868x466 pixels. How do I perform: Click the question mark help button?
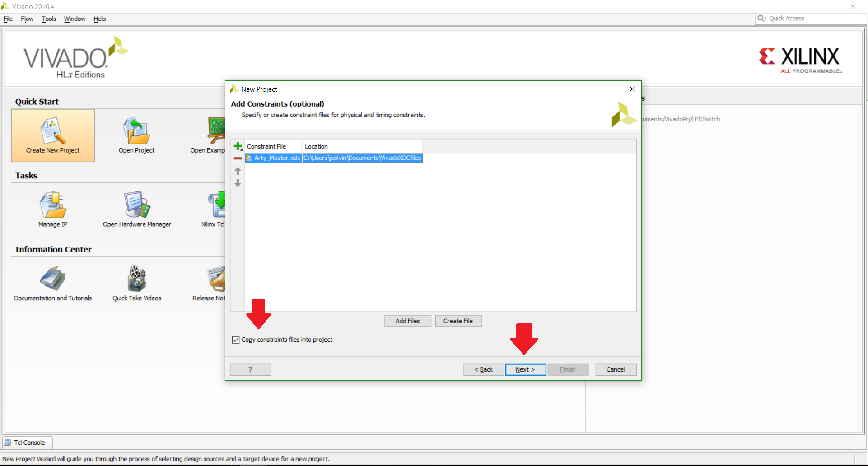click(x=250, y=369)
